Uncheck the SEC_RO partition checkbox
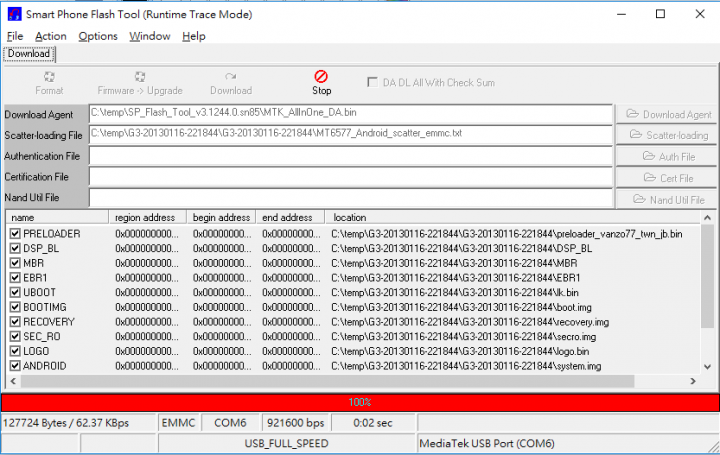This screenshot has width=720, height=455. click(15, 337)
